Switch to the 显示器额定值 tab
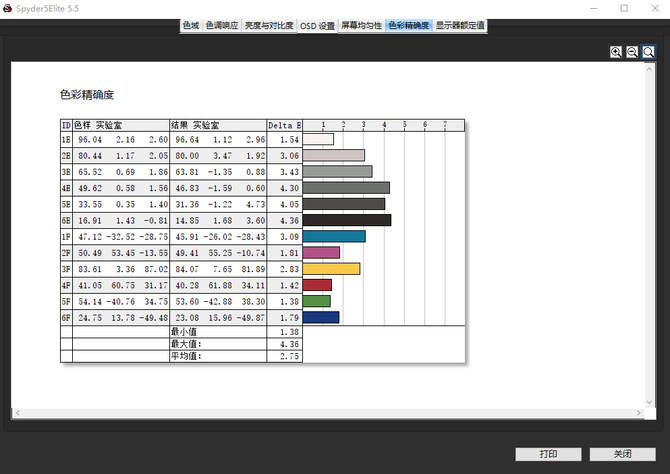The image size is (670, 474). 460,25
